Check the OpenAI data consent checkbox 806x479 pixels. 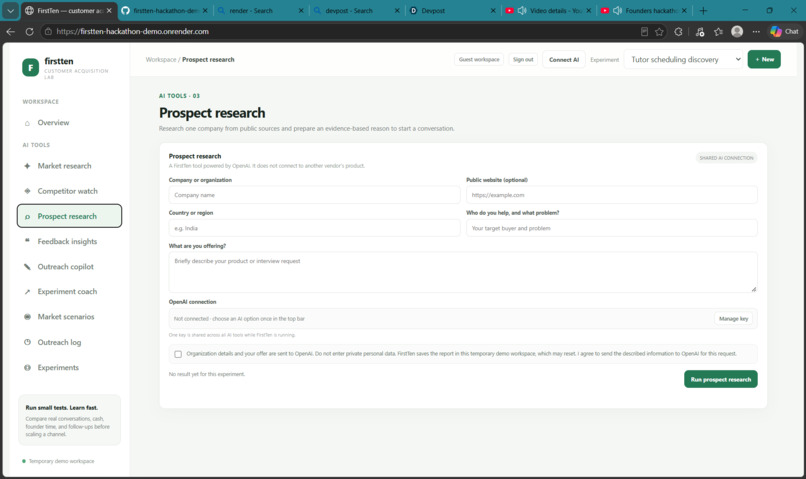[x=178, y=354]
